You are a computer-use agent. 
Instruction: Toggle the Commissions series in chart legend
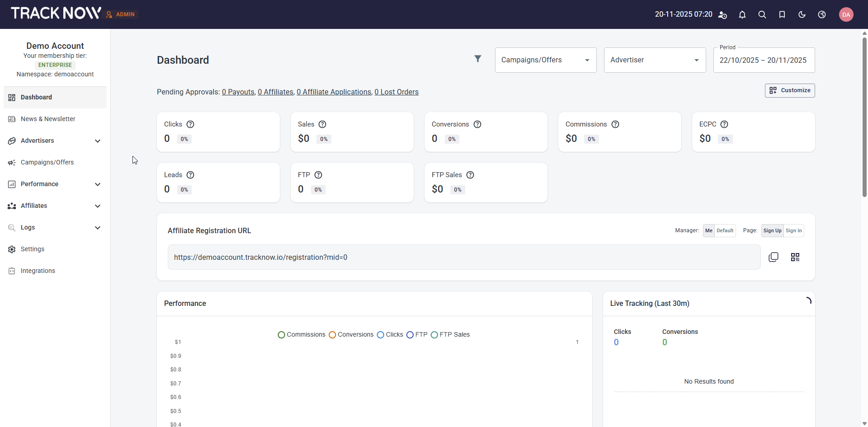(x=302, y=334)
